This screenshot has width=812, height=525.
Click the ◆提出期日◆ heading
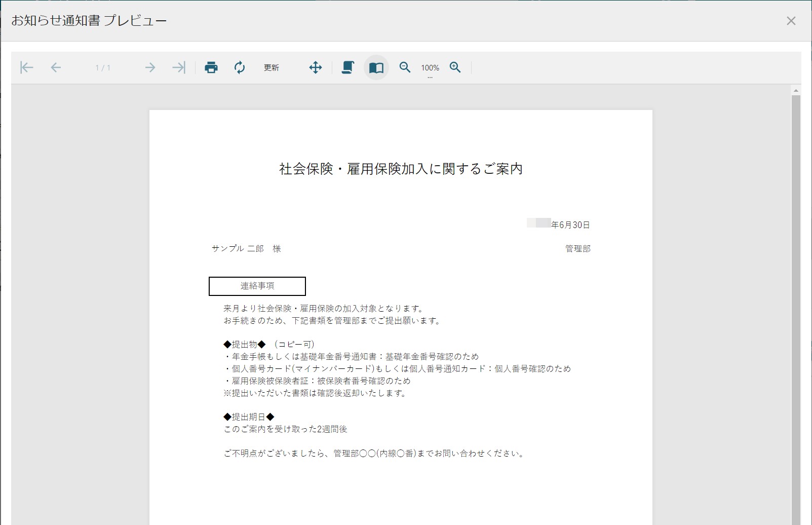point(249,417)
